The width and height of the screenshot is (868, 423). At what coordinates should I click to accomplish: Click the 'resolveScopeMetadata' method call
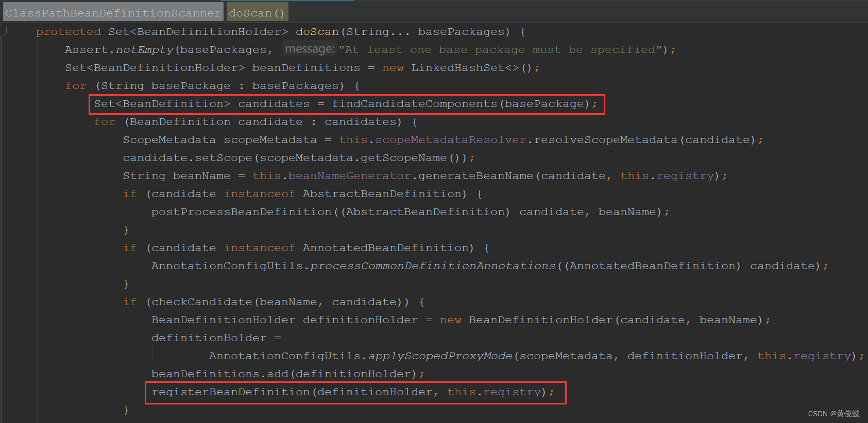pos(606,140)
